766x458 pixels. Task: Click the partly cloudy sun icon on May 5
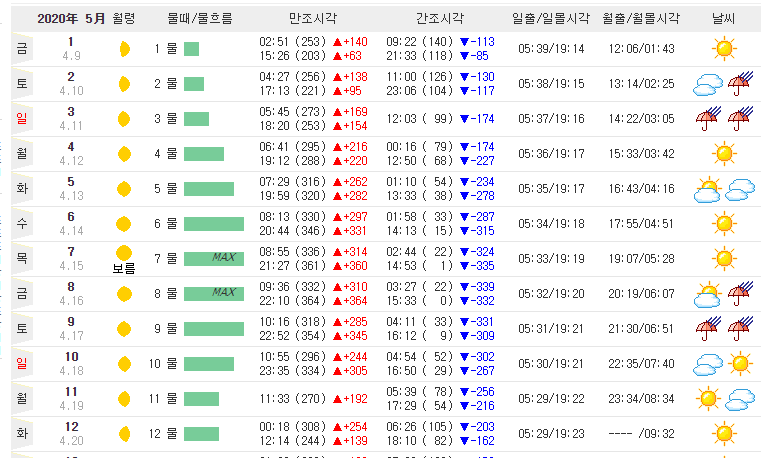point(707,189)
